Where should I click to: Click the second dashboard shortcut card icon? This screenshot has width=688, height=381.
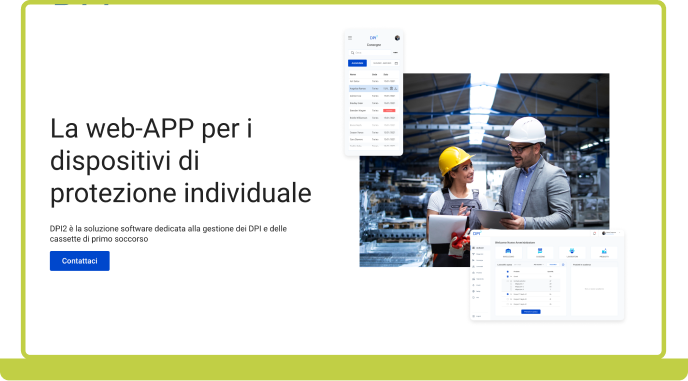click(x=540, y=251)
